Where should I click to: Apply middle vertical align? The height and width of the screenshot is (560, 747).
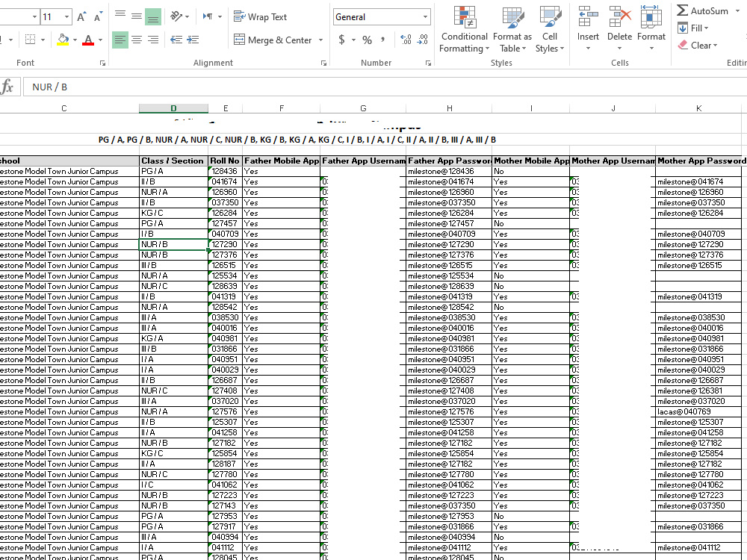pos(136,16)
